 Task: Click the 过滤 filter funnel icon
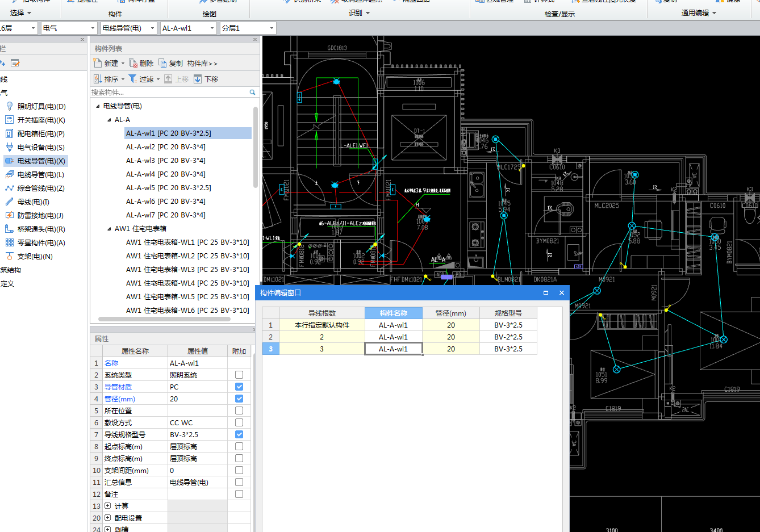coord(133,79)
